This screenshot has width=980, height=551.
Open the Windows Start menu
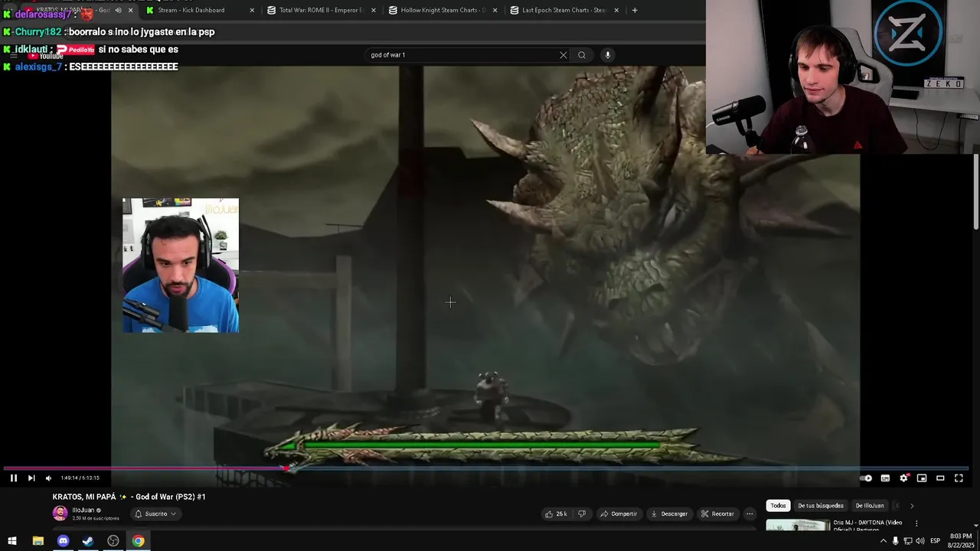(12, 541)
